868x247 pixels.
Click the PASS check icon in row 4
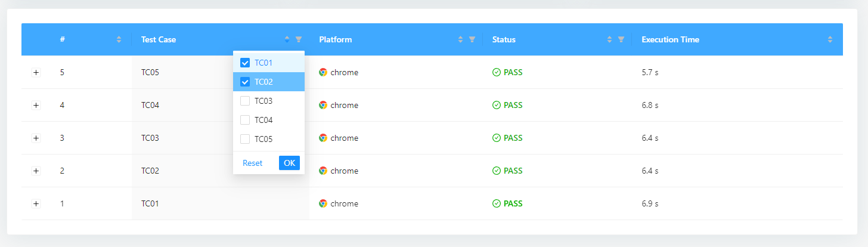coord(497,105)
